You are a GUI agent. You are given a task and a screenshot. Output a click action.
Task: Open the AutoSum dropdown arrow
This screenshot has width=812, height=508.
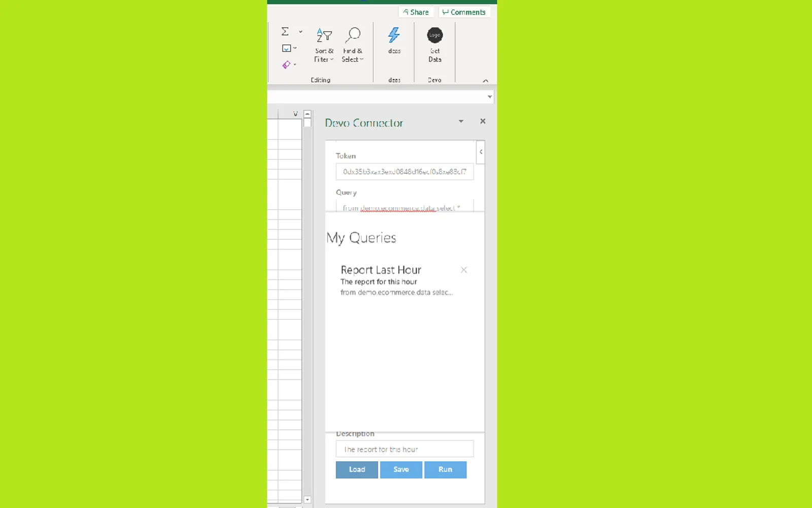(x=300, y=31)
